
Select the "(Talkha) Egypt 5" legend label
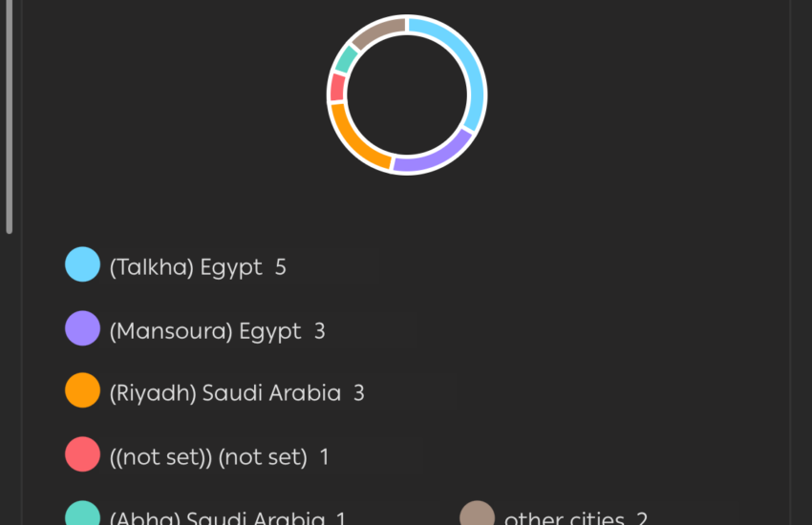click(x=198, y=267)
